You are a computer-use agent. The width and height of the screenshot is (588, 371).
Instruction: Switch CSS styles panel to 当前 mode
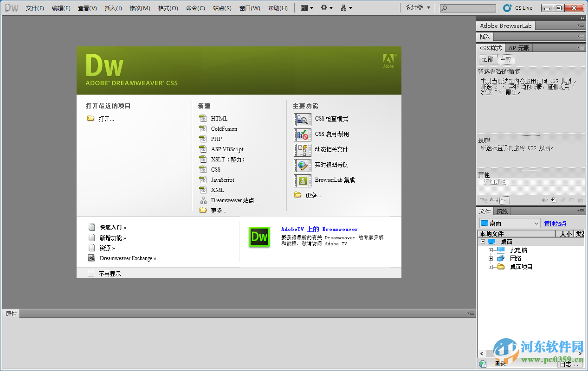tap(505, 59)
